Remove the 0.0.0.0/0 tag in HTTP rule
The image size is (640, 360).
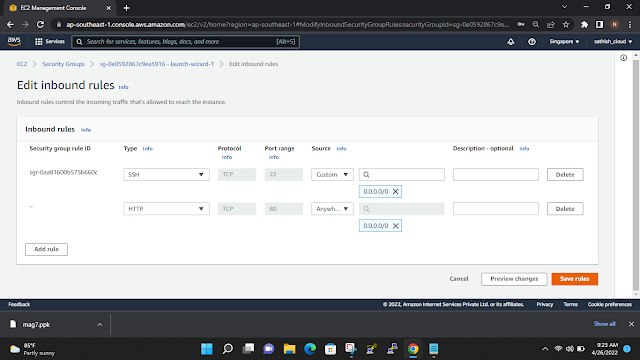coord(396,226)
